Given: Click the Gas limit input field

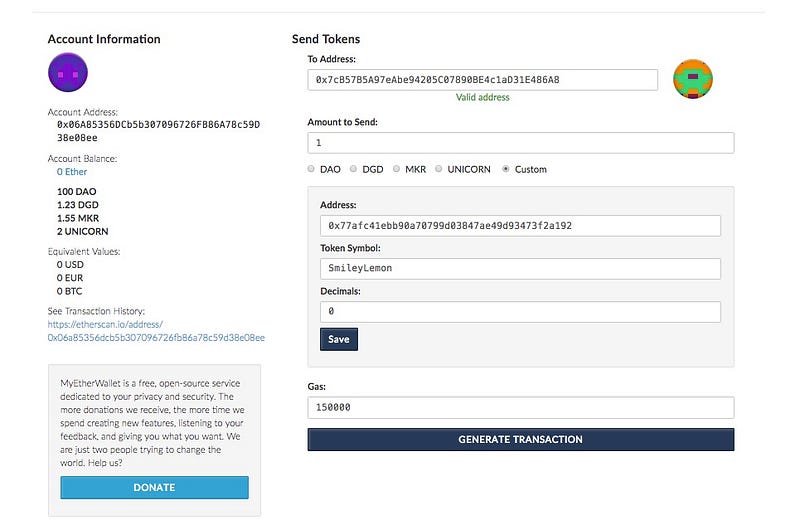Looking at the screenshot, I should (x=520, y=408).
